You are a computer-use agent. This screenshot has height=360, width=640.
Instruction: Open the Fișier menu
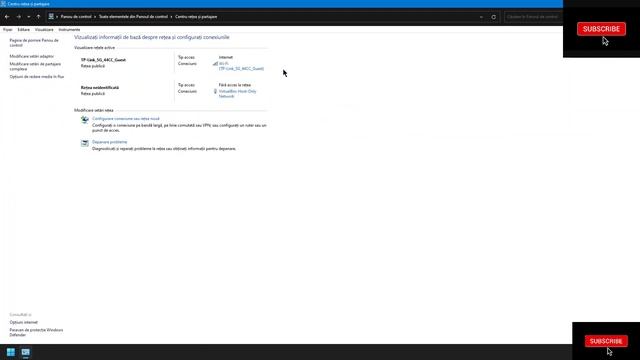point(7,29)
